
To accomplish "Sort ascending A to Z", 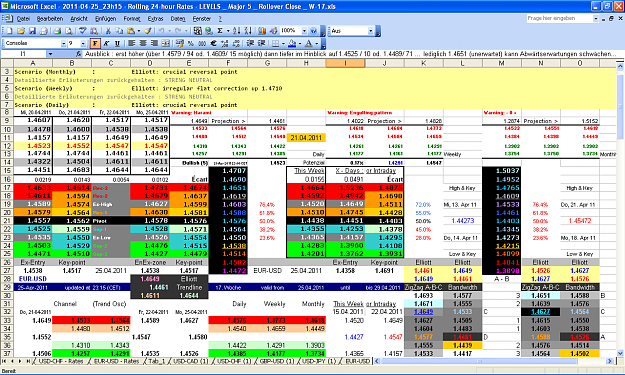I will (237, 31).
